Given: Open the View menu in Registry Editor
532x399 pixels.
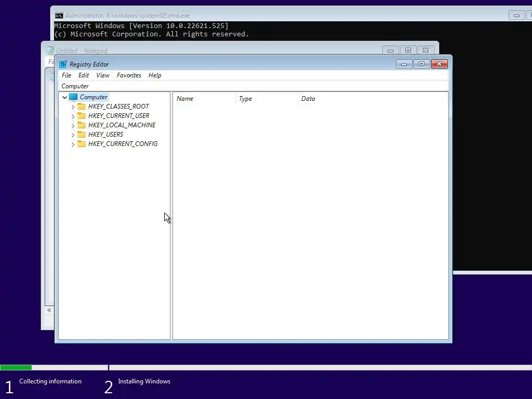Looking at the screenshot, I should [x=103, y=75].
